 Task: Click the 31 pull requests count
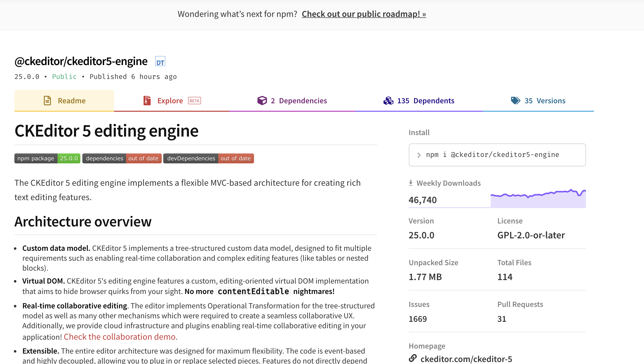click(502, 319)
